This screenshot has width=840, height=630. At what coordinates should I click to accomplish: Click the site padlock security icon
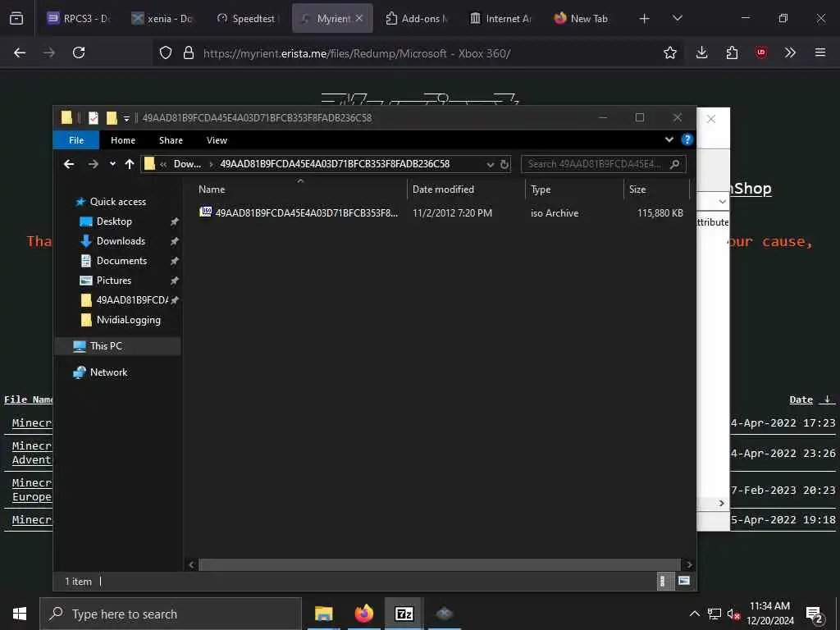point(189,52)
